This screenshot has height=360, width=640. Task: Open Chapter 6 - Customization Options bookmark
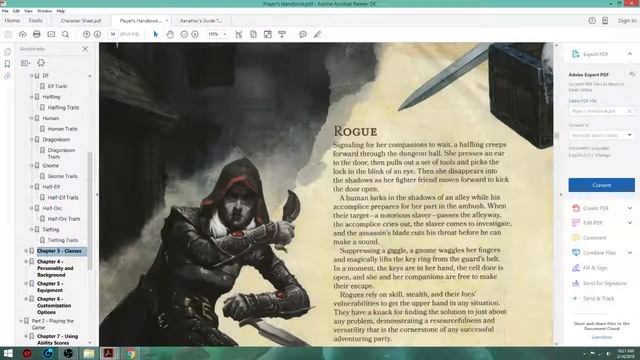(54, 305)
